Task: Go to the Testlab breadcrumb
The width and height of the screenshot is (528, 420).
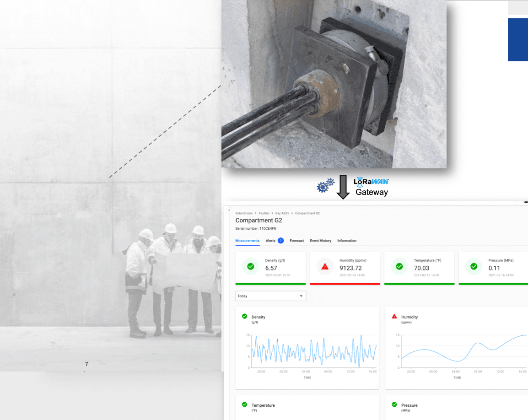Action: 264,213
